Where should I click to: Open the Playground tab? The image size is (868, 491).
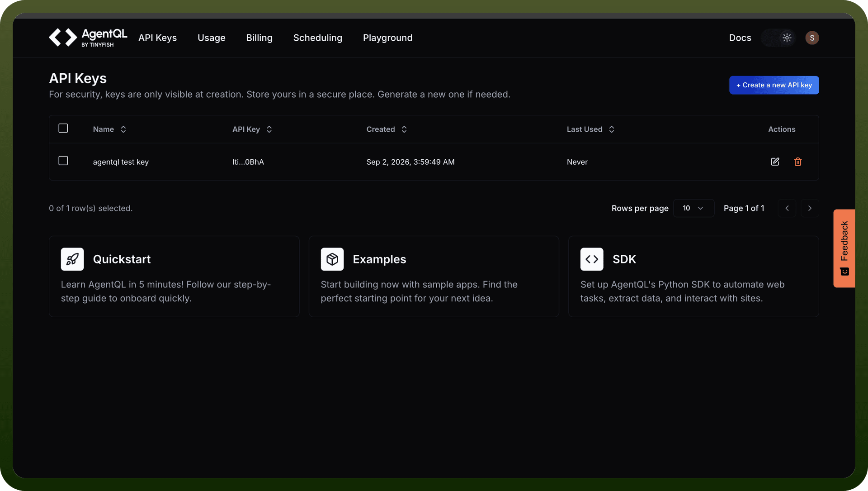[388, 38]
